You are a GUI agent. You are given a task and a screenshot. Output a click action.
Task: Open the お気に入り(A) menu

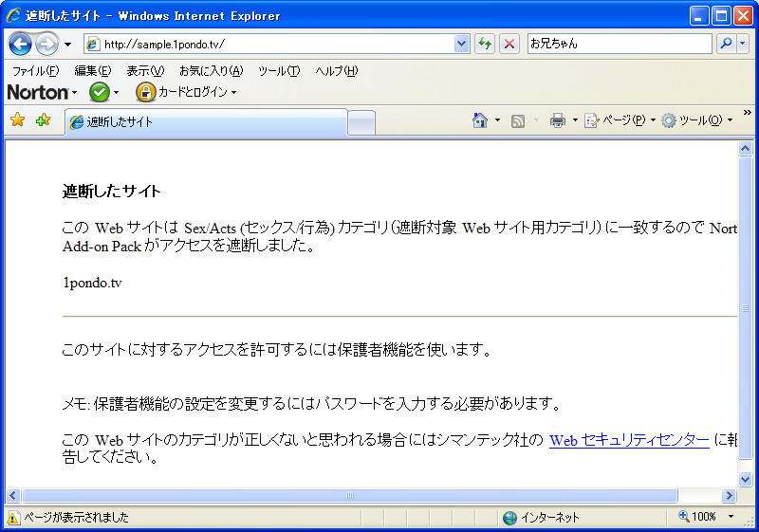pyautogui.click(x=211, y=71)
